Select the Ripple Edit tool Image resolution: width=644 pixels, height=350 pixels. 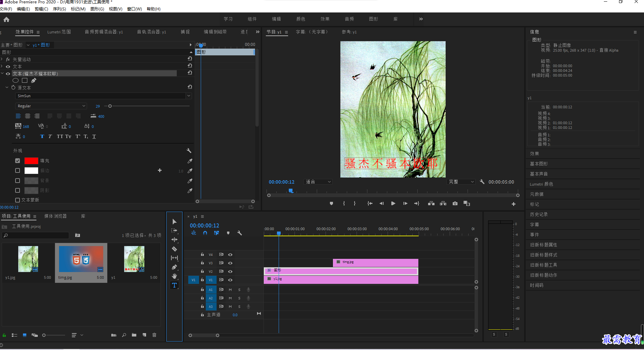click(174, 240)
